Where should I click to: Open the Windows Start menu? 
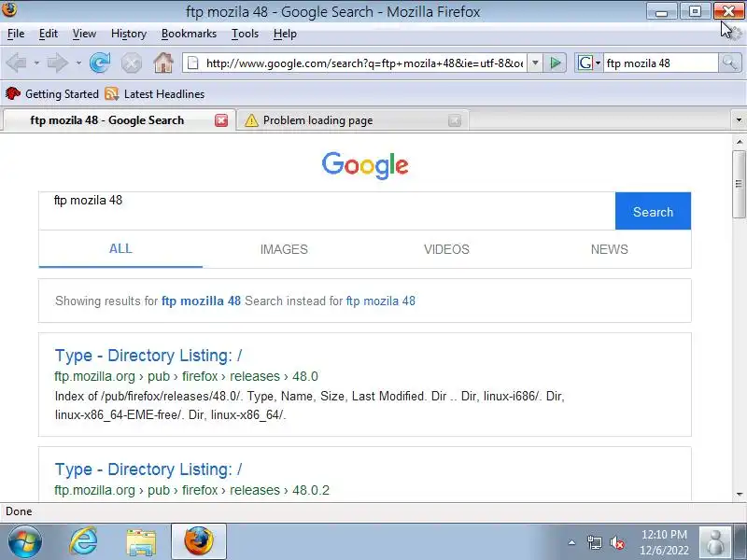[x=24, y=541]
